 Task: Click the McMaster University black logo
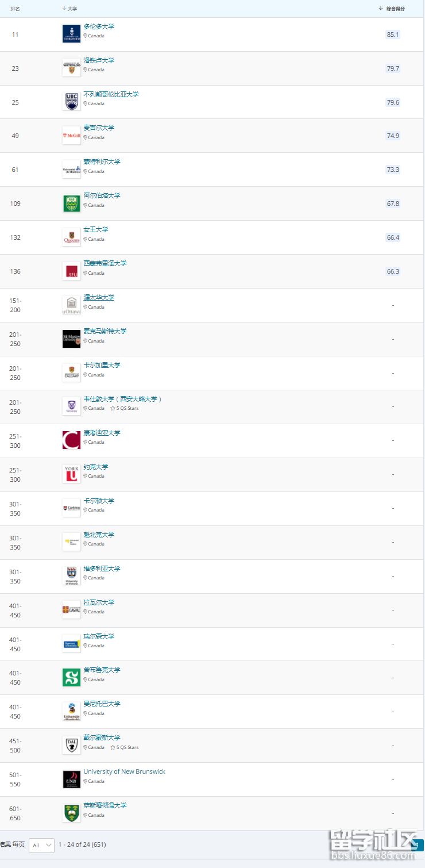click(71, 339)
